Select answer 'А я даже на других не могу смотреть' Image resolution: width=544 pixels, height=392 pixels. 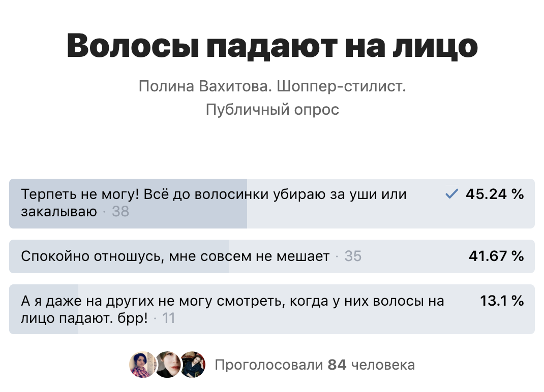tap(272, 309)
